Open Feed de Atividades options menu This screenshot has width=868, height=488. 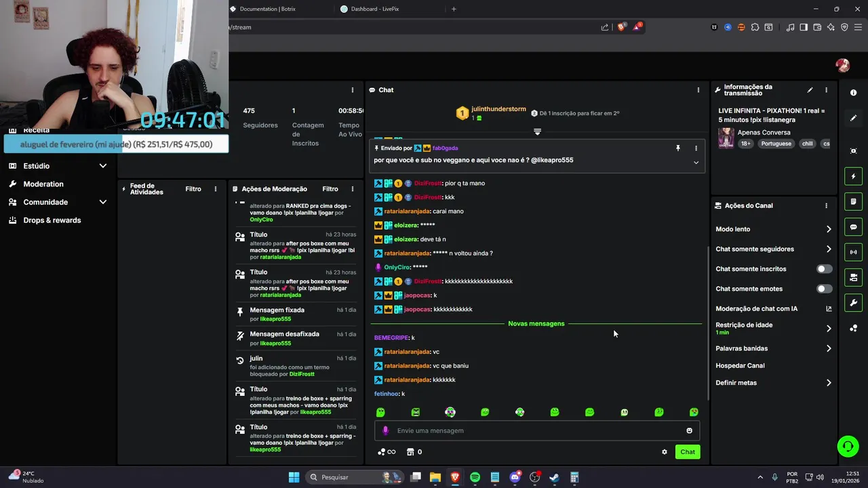[216, 189]
